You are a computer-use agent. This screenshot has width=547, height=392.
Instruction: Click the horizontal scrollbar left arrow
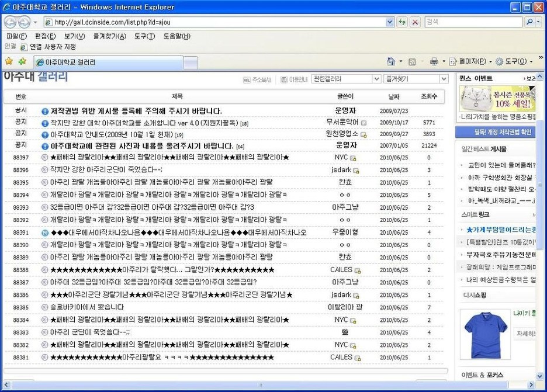click(x=6, y=385)
